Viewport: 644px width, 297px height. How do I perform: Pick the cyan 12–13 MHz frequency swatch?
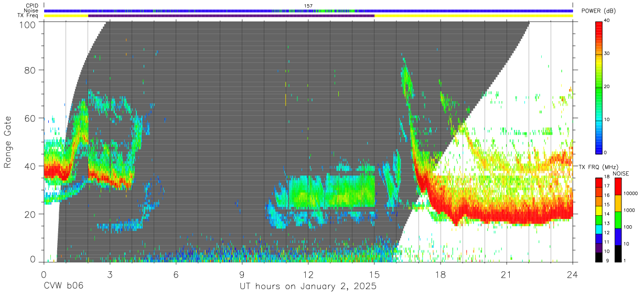[599, 229]
